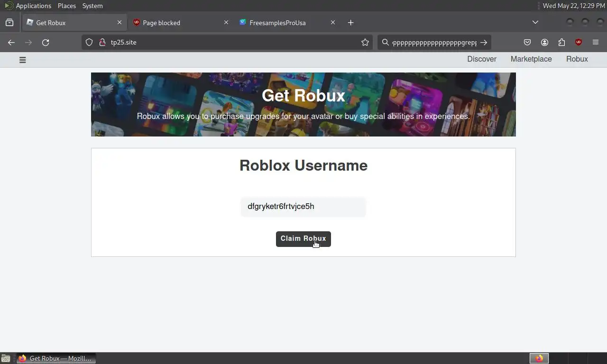
Task: Click the forward navigation arrow
Action: (28, 42)
